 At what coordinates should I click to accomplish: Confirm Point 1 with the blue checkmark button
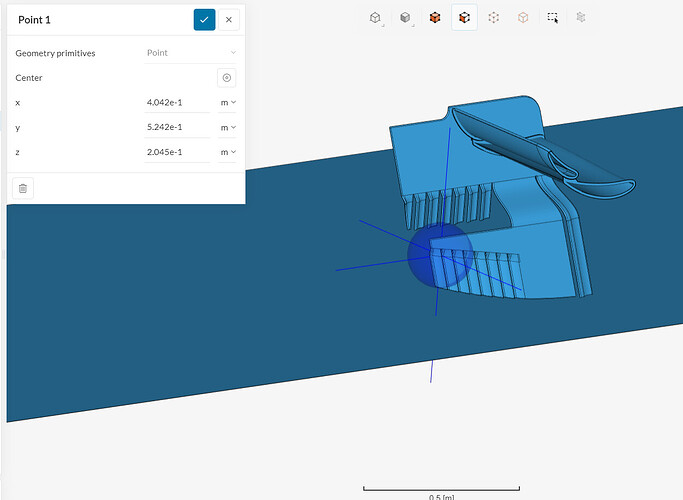[204, 20]
